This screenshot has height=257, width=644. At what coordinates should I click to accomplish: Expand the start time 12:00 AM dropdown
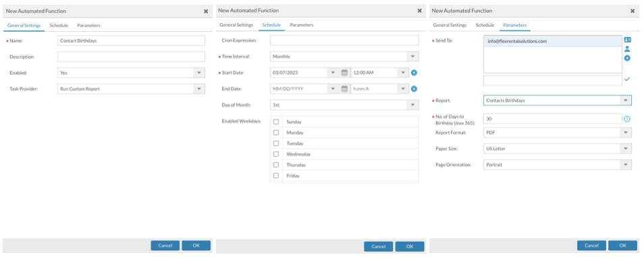pyautogui.click(x=403, y=72)
